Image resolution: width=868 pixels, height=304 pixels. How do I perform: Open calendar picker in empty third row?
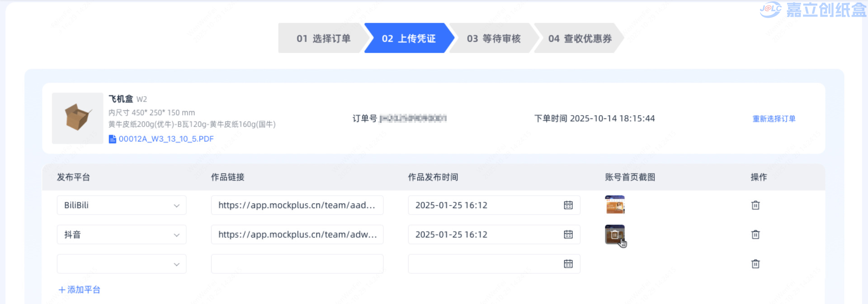tap(568, 264)
